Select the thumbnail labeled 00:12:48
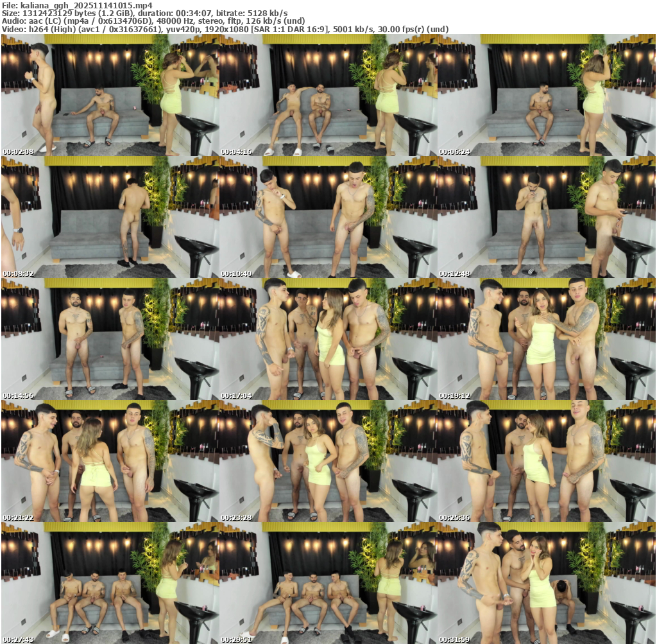This screenshot has width=657, height=644. click(x=546, y=217)
